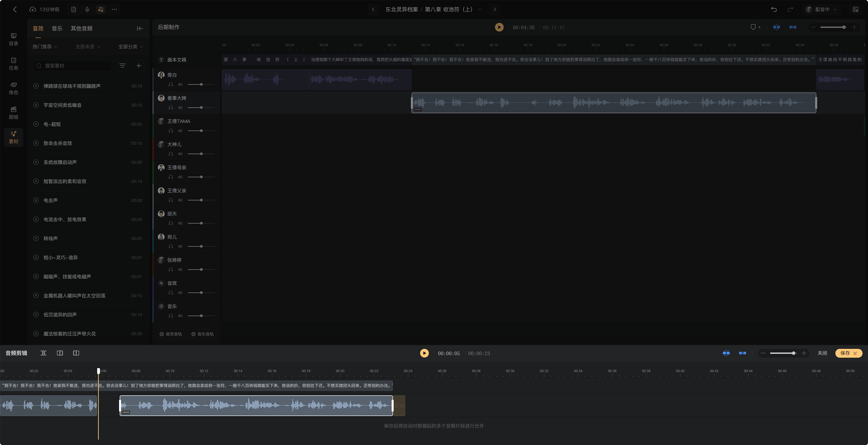Switch to the 音乐 tab
The width and height of the screenshot is (868, 445).
(x=57, y=29)
